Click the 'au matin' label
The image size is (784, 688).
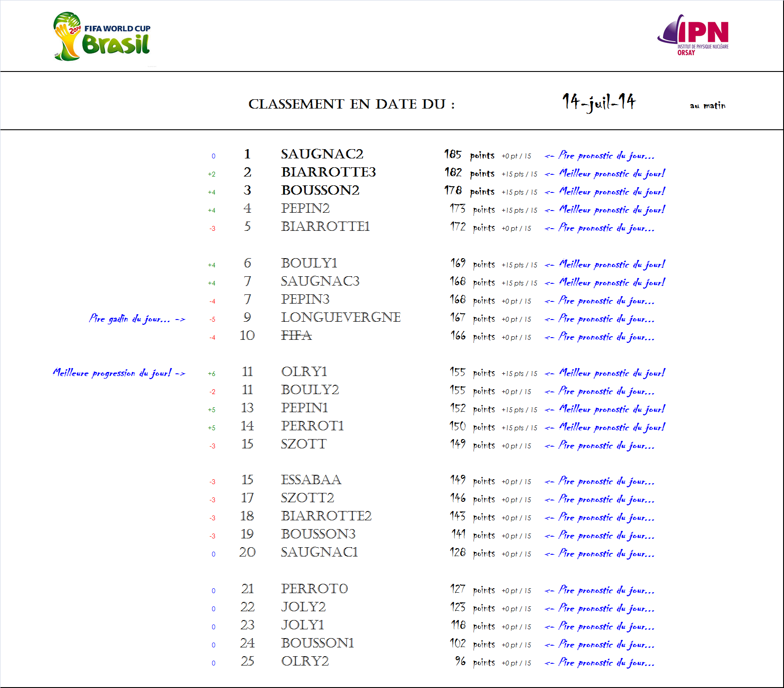[708, 105]
